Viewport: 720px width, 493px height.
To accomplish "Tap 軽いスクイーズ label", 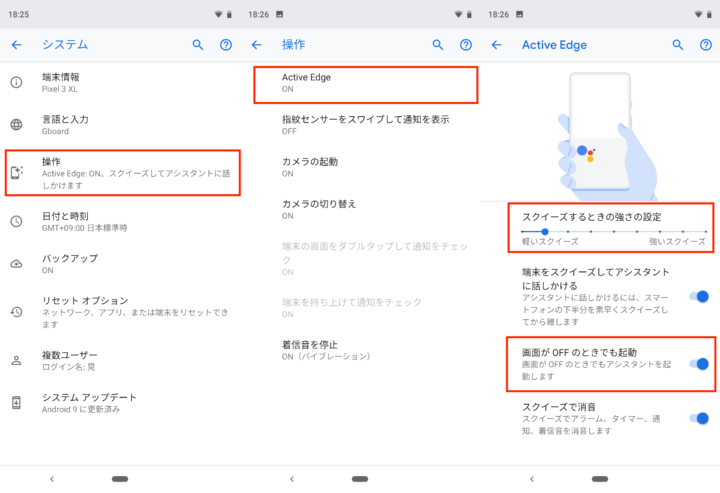I will (x=550, y=241).
